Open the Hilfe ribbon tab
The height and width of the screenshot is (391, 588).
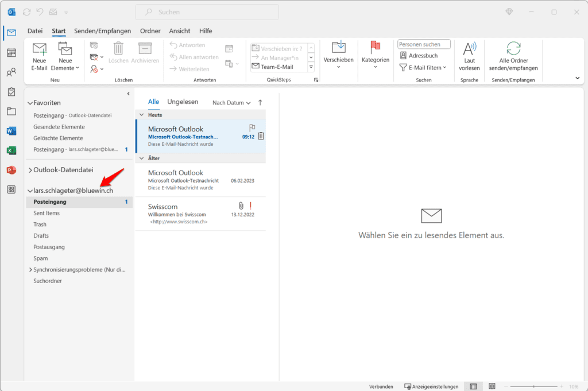206,31
